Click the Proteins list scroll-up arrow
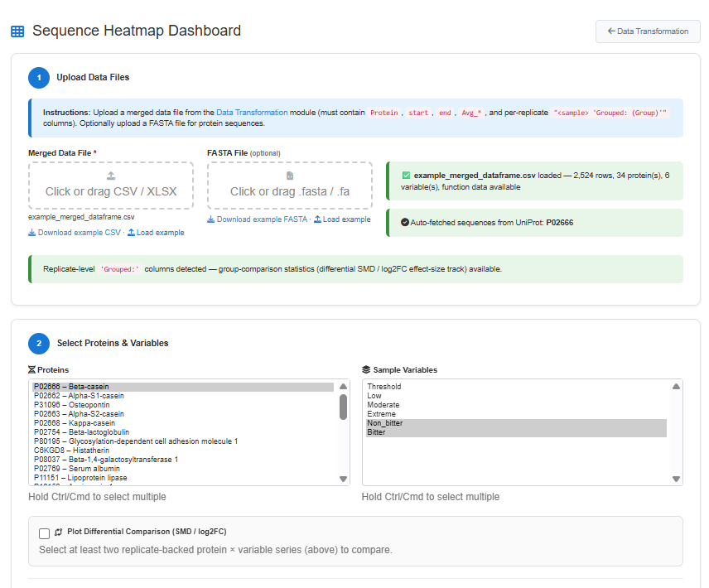Viewport: 709px width, 588px height. 343,387
